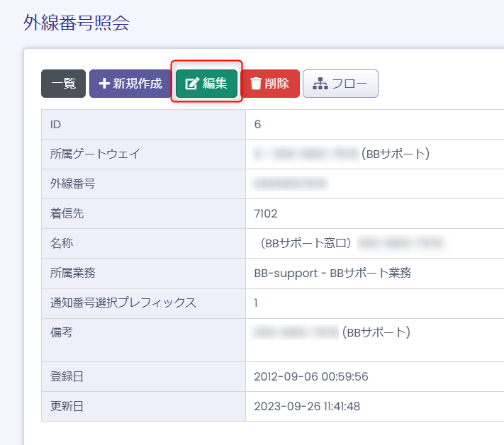Viewport: 504px width, 445px height.
Task: Click the 着信先 value 7102
Action: tap(266, 213)
